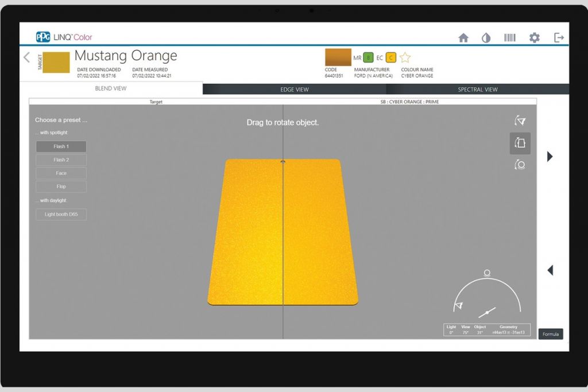The image size is (588, 392).
Task: Select the rotate viewer tool icon
Action: point(520,121)
